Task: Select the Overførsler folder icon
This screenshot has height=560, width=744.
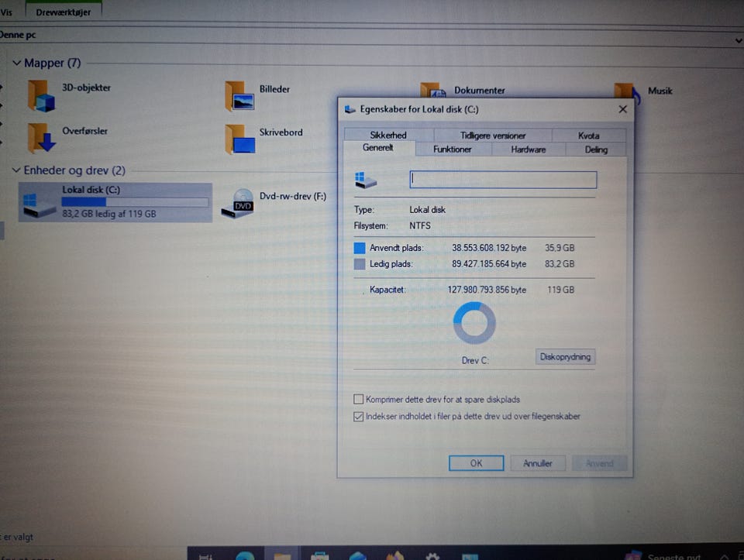Action: click(41, 138)
